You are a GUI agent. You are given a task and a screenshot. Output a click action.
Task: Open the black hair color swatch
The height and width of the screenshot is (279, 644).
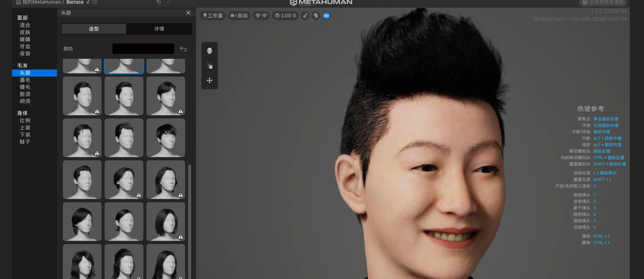[x=143, y=49]
